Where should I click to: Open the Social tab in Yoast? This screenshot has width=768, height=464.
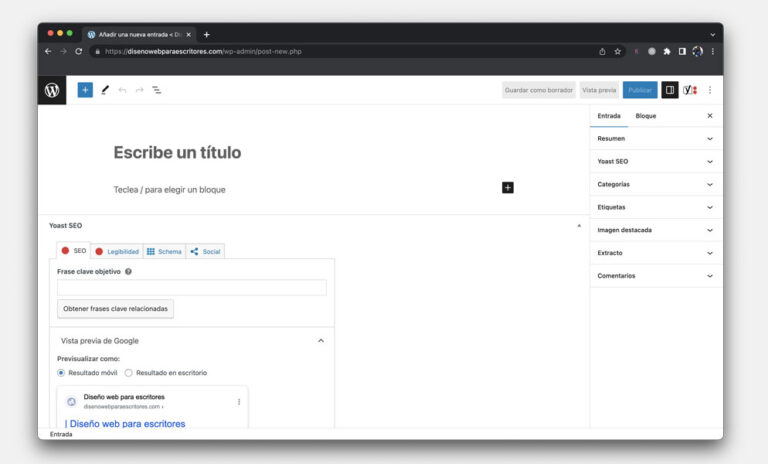coord(206,251)
